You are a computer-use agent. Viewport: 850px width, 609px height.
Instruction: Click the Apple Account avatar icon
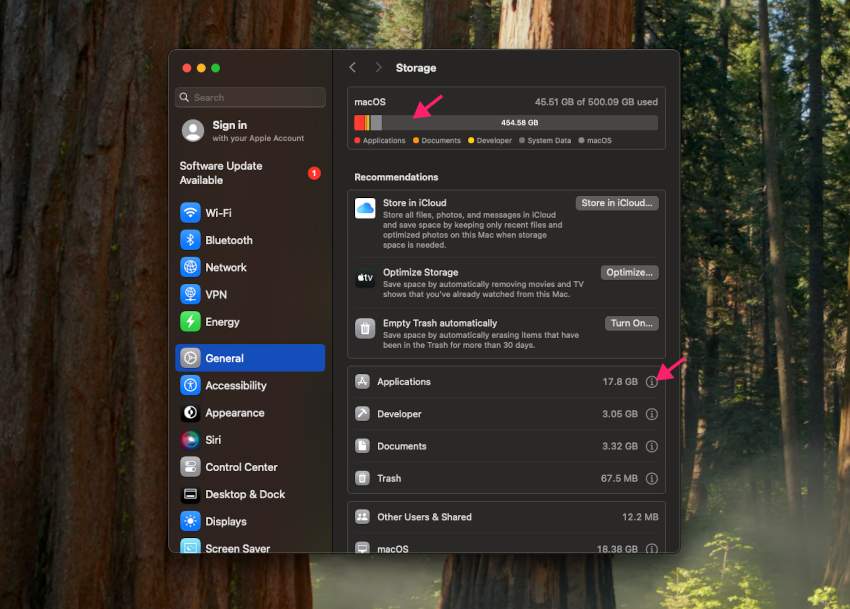(193, 131)
